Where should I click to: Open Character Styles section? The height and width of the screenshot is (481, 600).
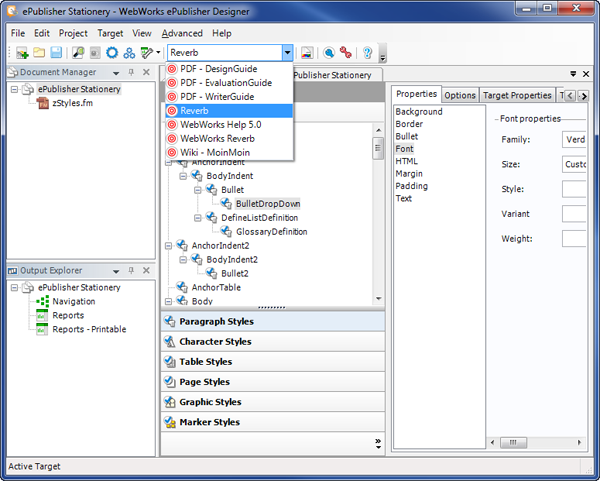272,342
